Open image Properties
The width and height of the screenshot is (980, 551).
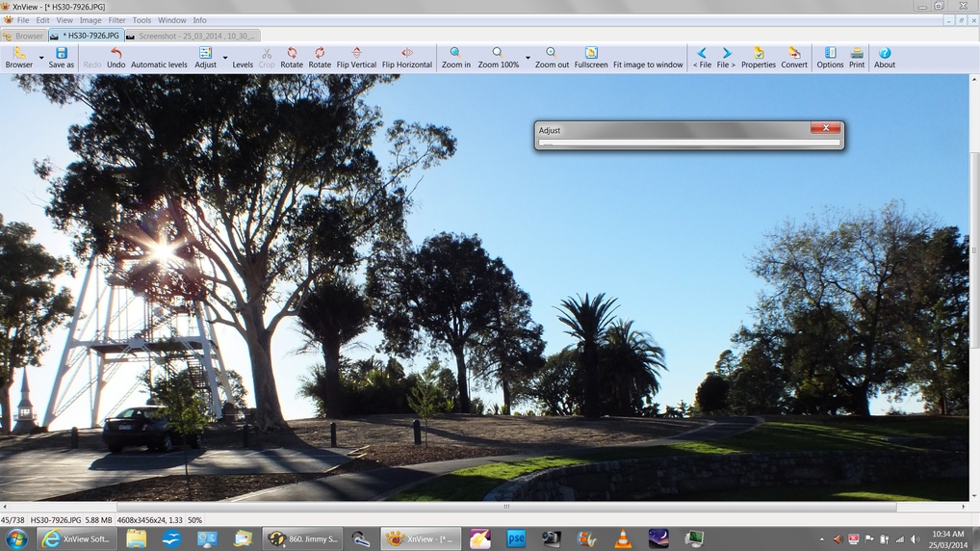pos(758,58)
